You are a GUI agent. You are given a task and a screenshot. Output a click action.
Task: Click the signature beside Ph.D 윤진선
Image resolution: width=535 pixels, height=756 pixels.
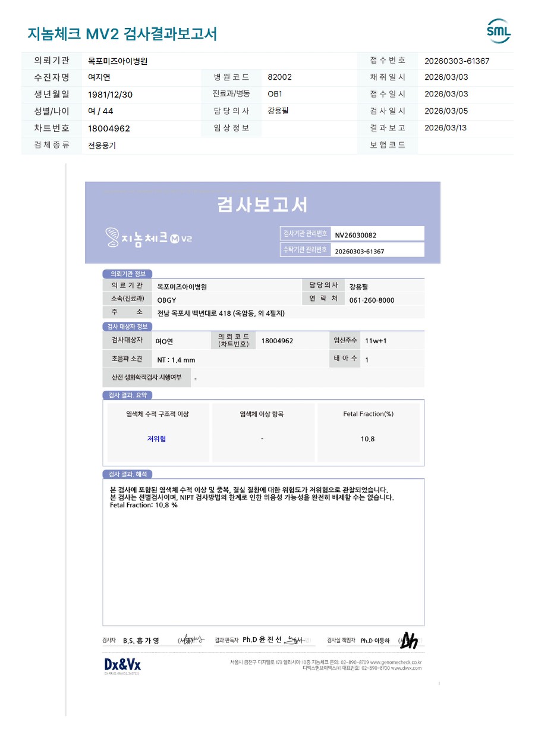pos(294,639)
